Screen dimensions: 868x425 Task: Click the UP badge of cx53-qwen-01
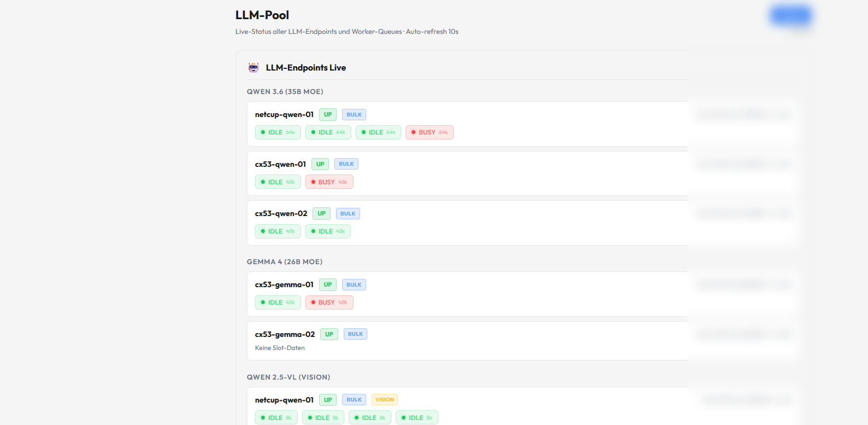click(320, 164)
